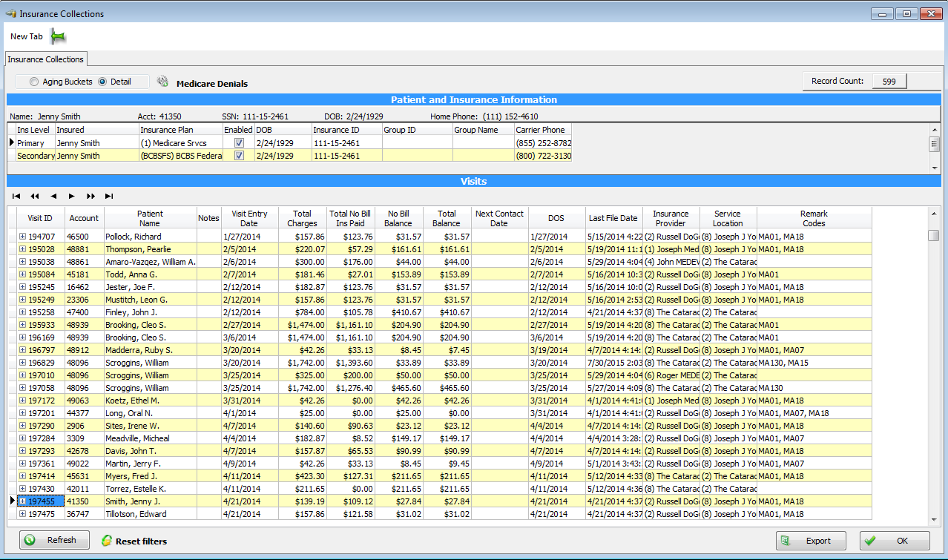
Task: Expand visit 197058 row details
Action: click(22, 388)
